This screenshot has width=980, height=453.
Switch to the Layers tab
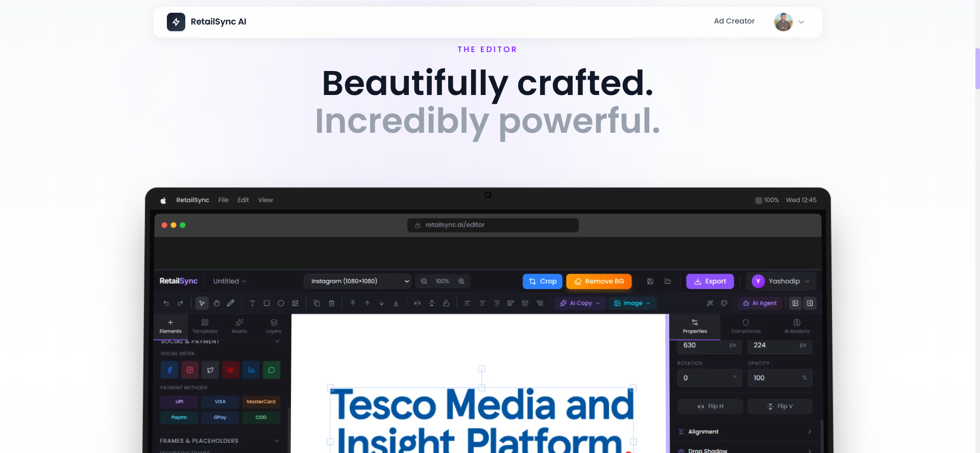(x=274, y=326)
